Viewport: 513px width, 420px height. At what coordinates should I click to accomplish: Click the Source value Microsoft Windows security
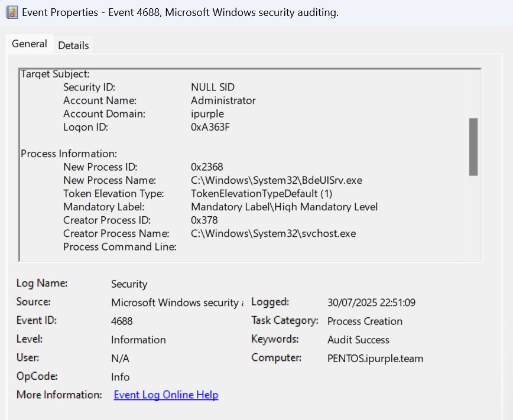[176, 302]
